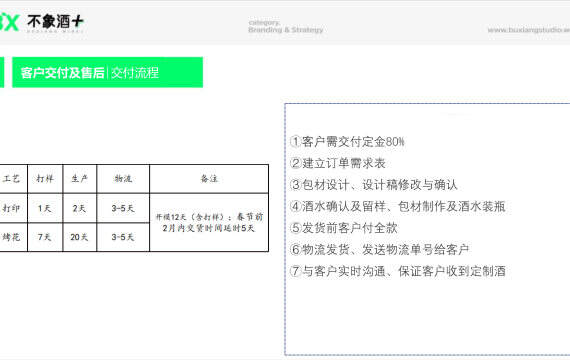Select step ⑤ '发货前客户付全款'
Image resolution: width=570 pixels, height=360 pixels.
344,228
